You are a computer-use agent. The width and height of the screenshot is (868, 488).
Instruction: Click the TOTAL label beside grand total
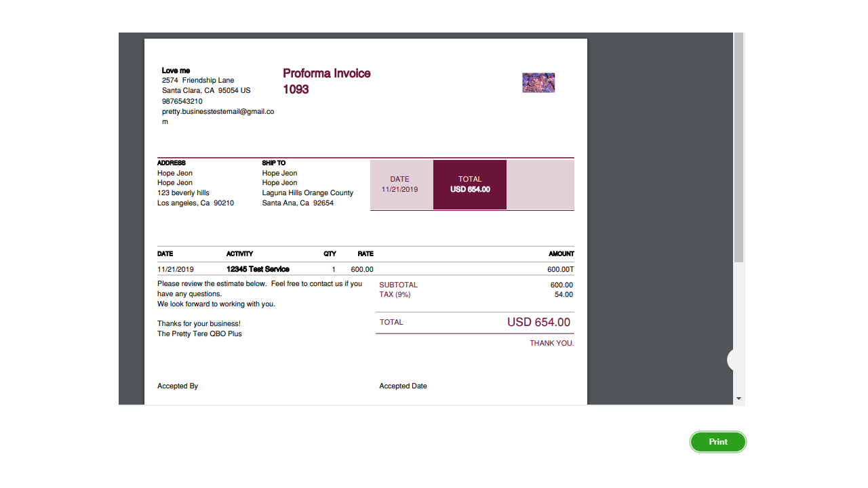pyautogui.click(x=391, y=322)
